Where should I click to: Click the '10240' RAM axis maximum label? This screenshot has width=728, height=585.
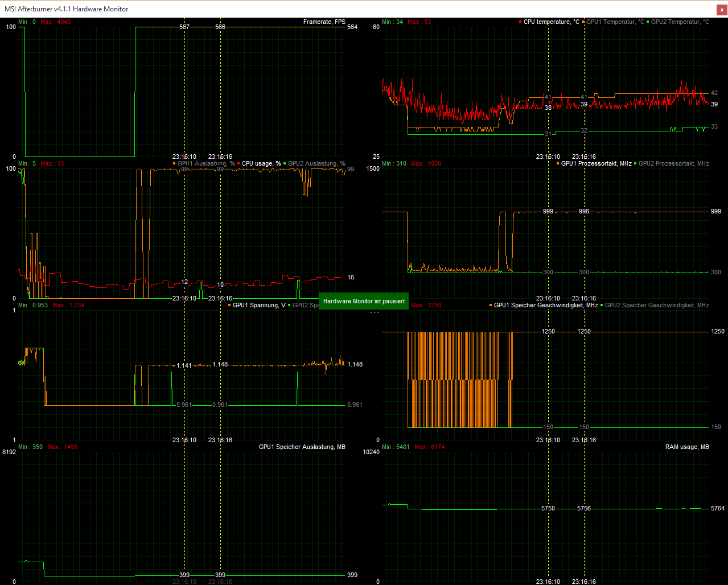coord(370,452)
